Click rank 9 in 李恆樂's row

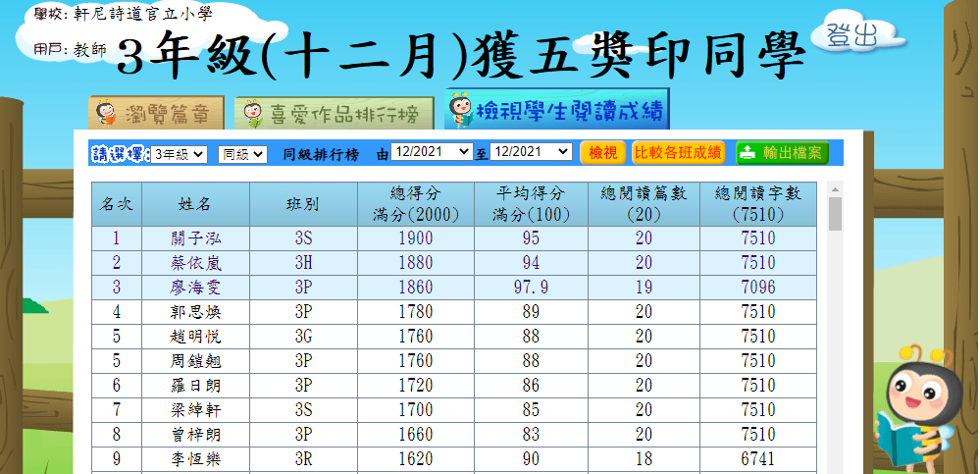[117, 459]
